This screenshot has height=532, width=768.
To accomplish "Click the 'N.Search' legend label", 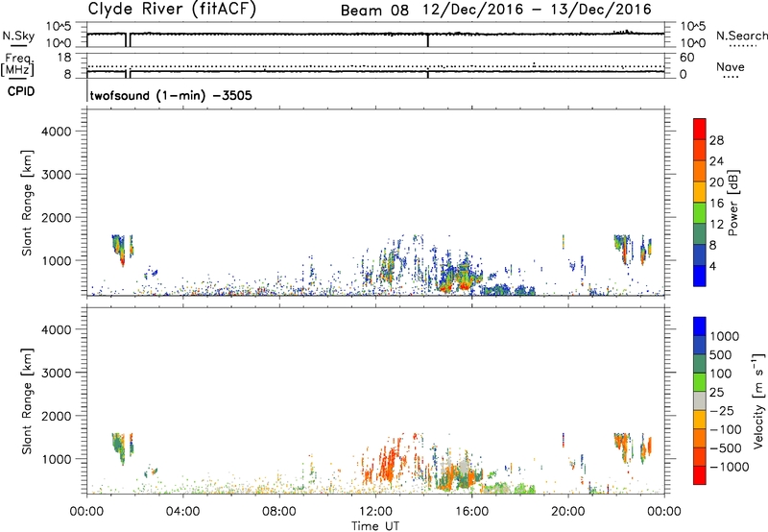I will tap(741, 36).
